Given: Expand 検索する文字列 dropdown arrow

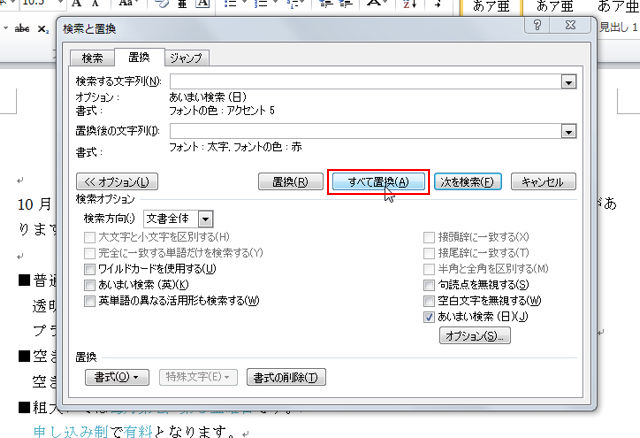Looking at the screenshot, I should click(x=568, y=82).
